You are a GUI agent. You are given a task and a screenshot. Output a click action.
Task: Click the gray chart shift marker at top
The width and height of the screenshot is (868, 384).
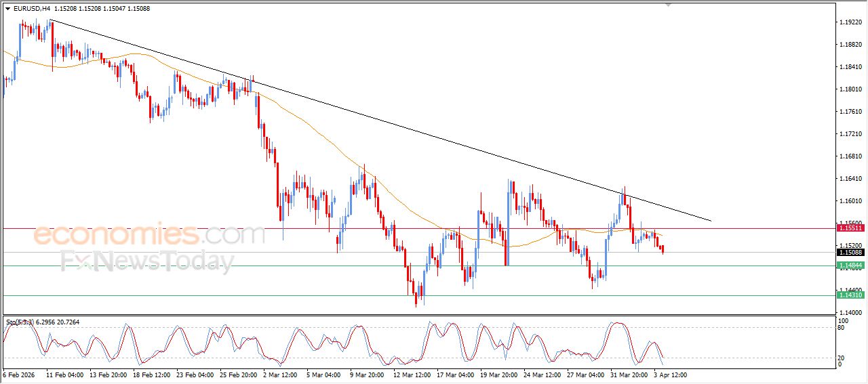pos(669,5)
